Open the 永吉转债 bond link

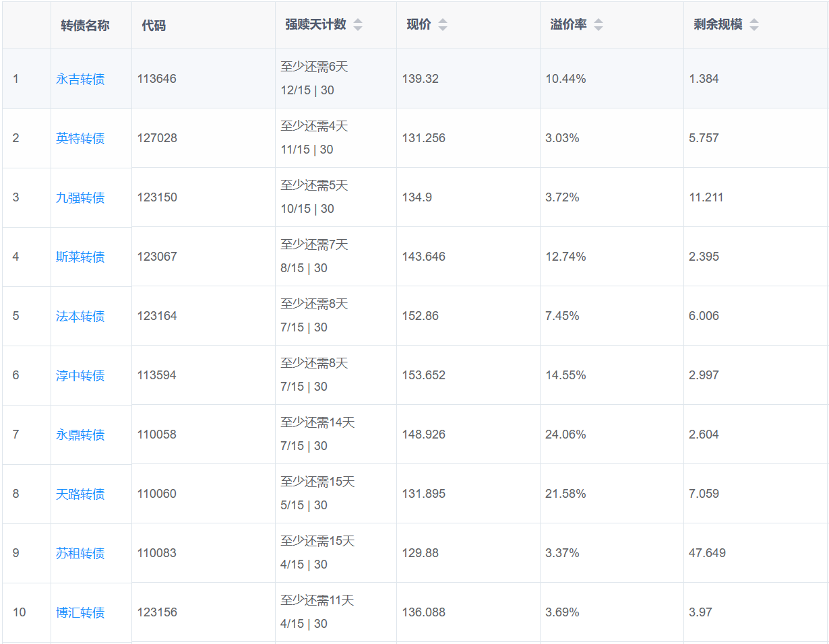(x=80, y=79)
